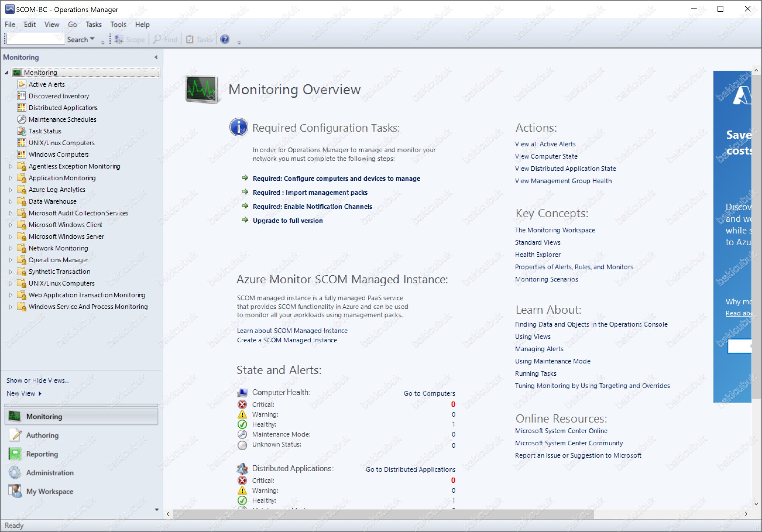Open the Administration workspace
Viewport: 762px width, 532px height.
pos(81,472)
